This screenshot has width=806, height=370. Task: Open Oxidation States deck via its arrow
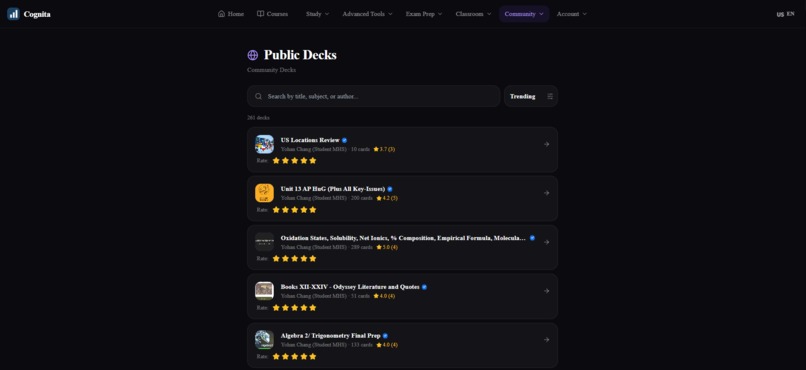(546, 242)
